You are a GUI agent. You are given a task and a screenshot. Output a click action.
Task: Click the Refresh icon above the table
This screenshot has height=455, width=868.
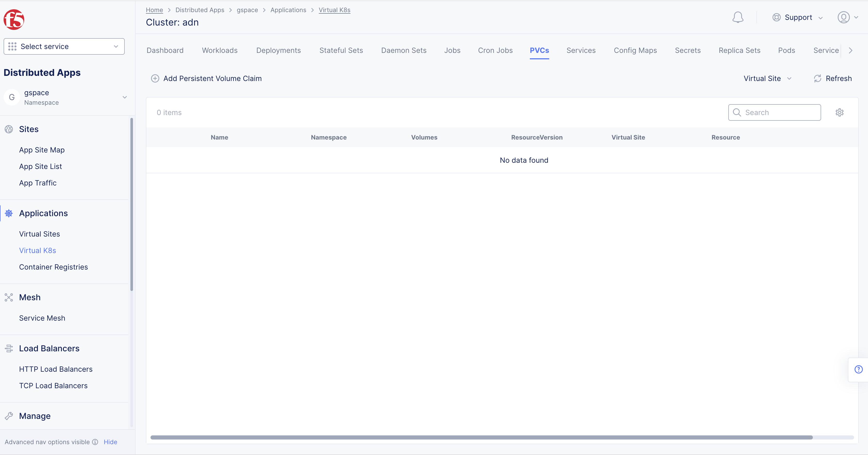(x=818, y=78)
